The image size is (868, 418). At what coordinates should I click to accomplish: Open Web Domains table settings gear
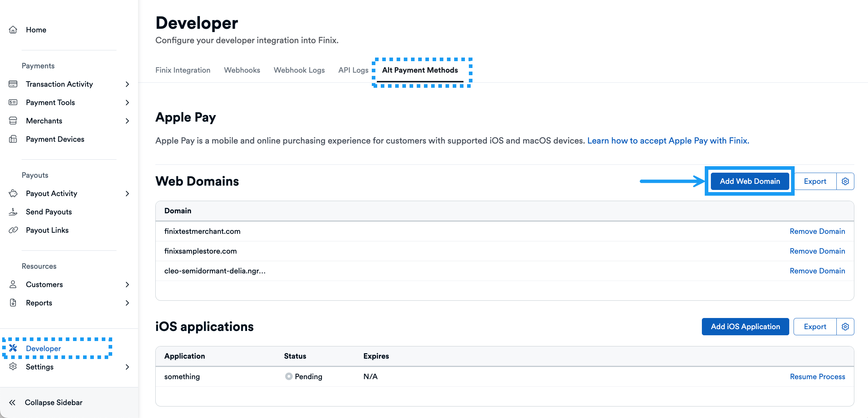(x=845, y=181)
